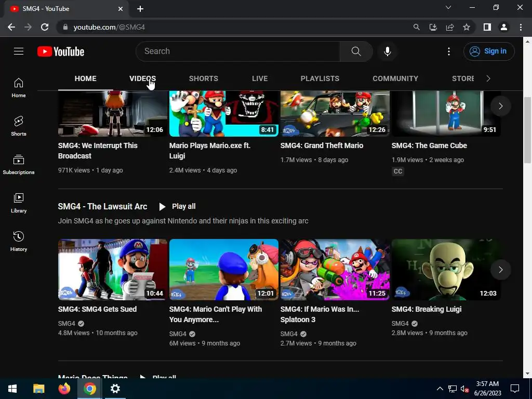Click the YouTube logo

61,51
